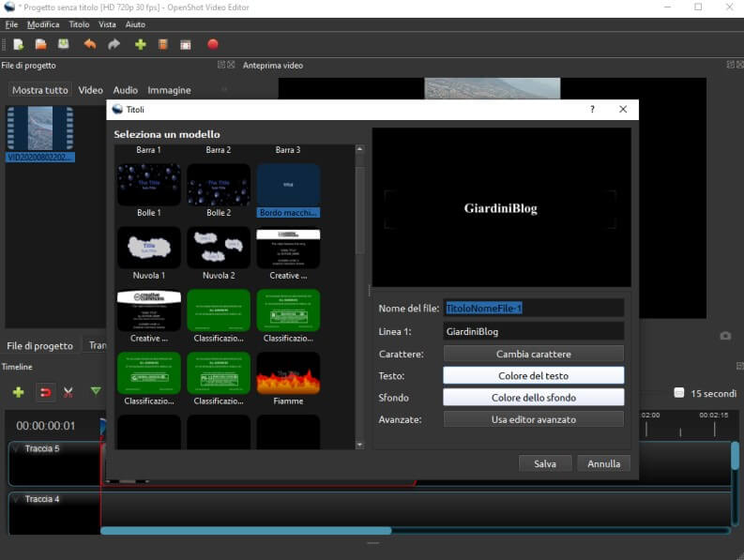The image size is (744, 560).
Task: Click the Salva button
Action: pos(545,463)
